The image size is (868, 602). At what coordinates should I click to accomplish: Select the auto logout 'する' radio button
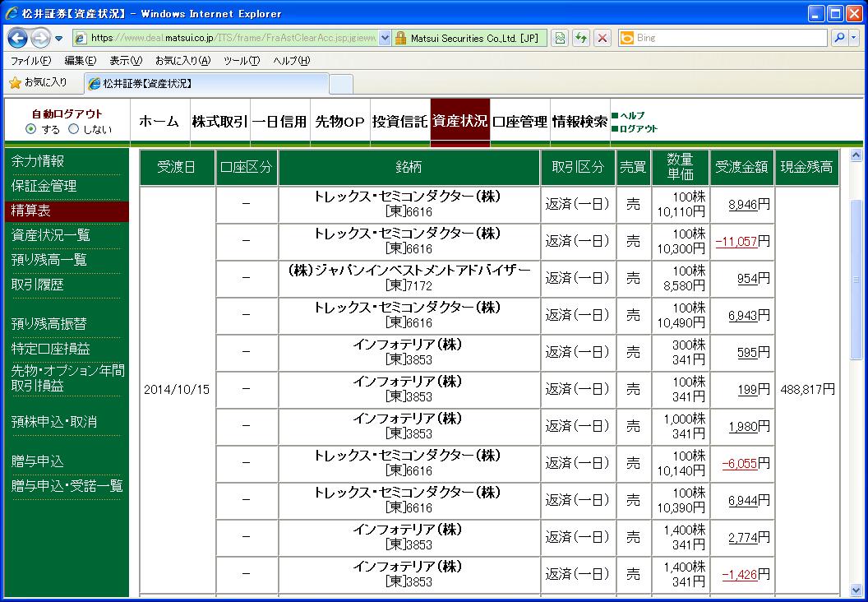(x=31, y=129)
